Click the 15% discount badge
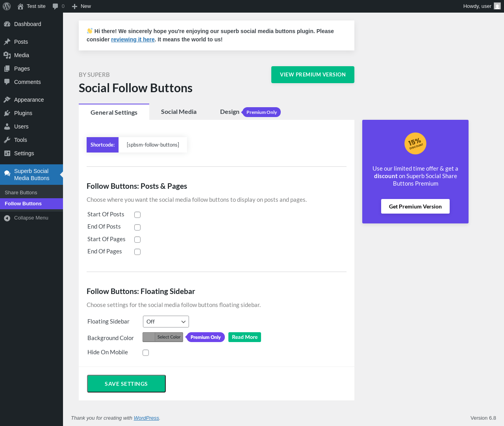Image resolution: width=504 pixels, height=426 pixels. 415,143
